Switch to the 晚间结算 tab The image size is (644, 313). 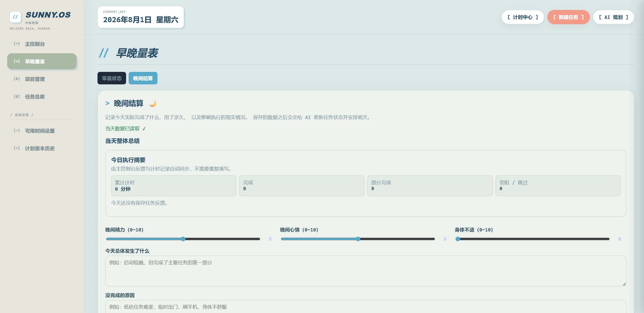tap(143, 78)
